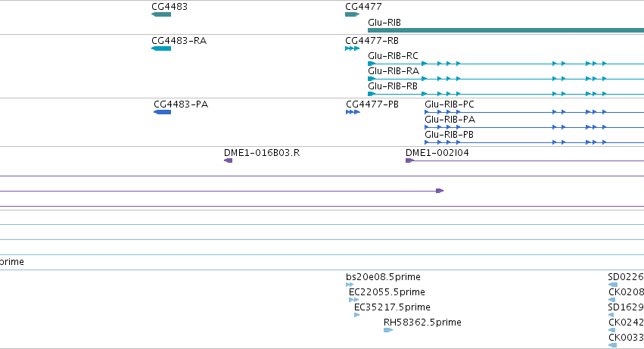Select the CG4477-PB protein label
The width and height of the screenshot is (644, 349).
(x=372, y=104)
